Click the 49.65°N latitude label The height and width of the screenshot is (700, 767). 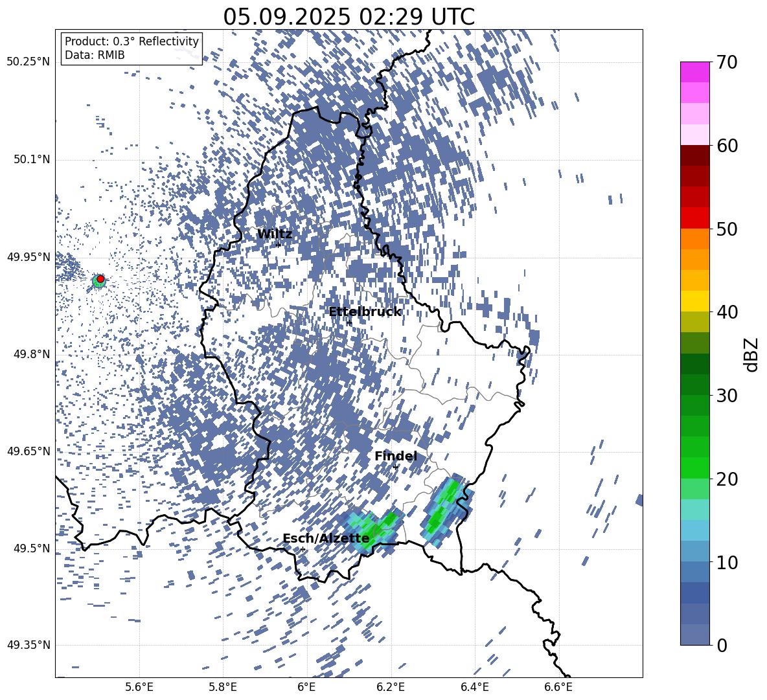click(29, 451)
